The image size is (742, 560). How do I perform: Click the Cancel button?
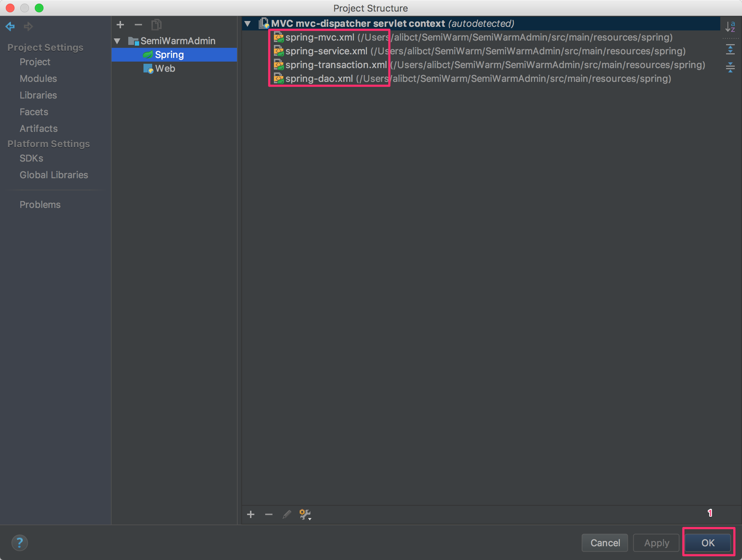point(605,543)
